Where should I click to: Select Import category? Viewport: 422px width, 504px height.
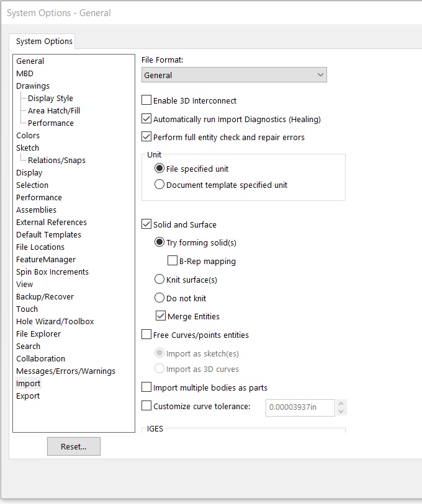tap(29, 384)
